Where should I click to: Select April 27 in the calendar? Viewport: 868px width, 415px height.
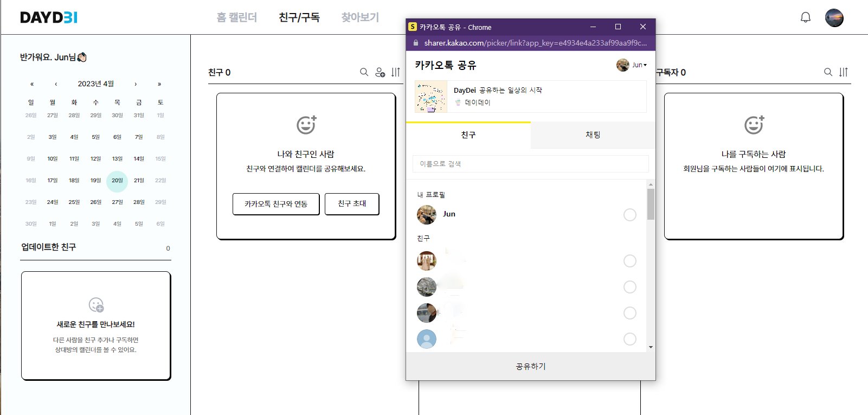[x=117, y=202]
